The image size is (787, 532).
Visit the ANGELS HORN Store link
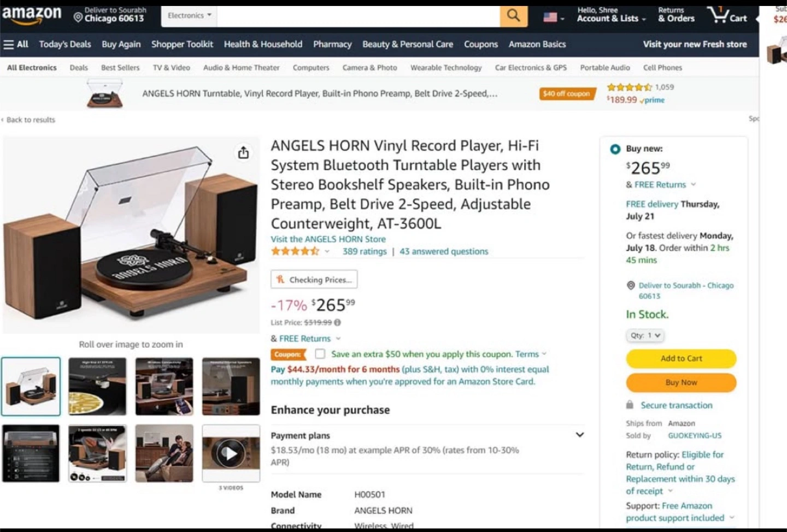click(x=328, y=239)
